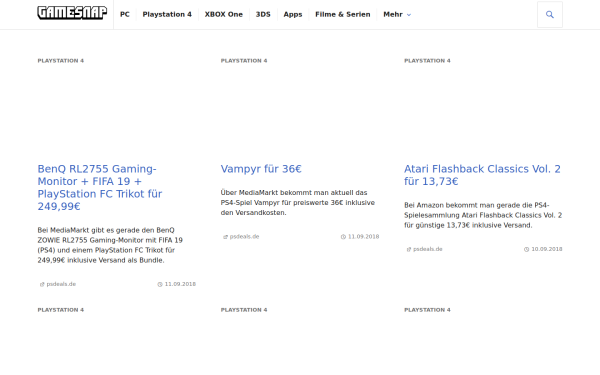The width and height of the screenshot is (600, 375).
Task: Follow psdeals.de source link under Vampyr article
Action: click(241, 237)
